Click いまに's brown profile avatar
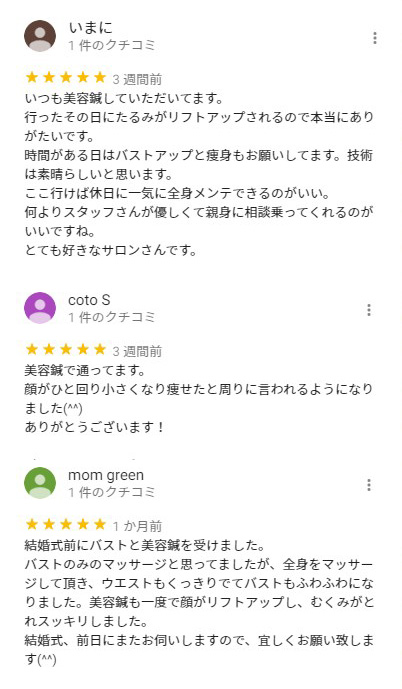Screen dimensions: 402x689 tap(40, 36)
